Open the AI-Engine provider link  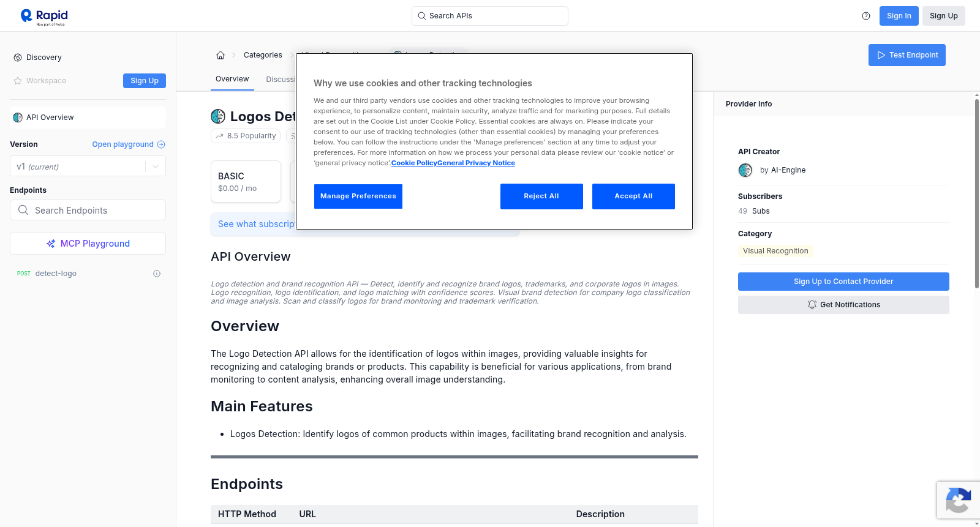[788, 170]
